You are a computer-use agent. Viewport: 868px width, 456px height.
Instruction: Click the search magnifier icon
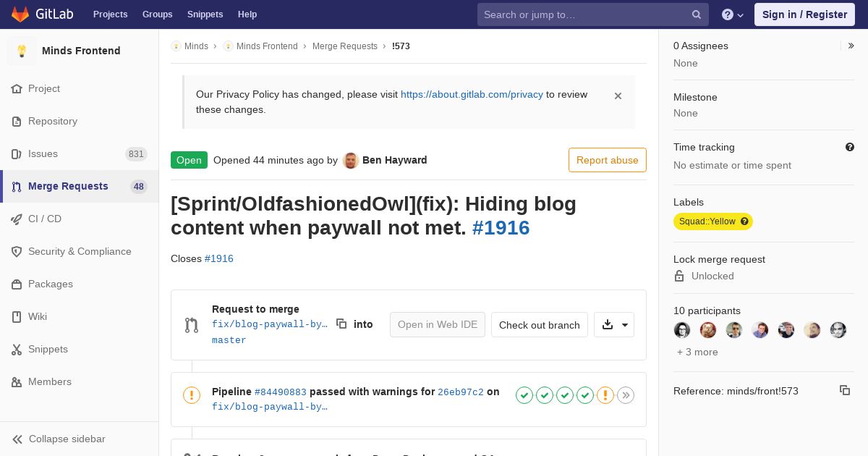point(697,14)
